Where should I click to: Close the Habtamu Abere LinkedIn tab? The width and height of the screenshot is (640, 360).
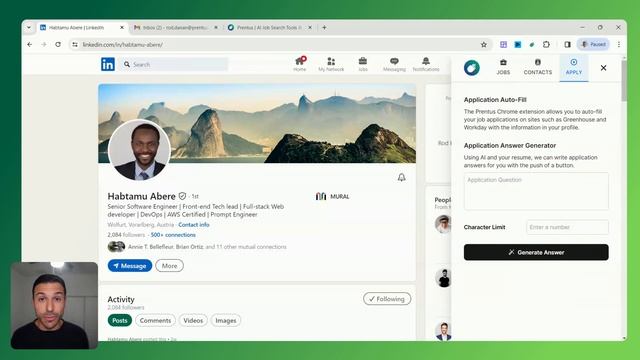(122, 27)
